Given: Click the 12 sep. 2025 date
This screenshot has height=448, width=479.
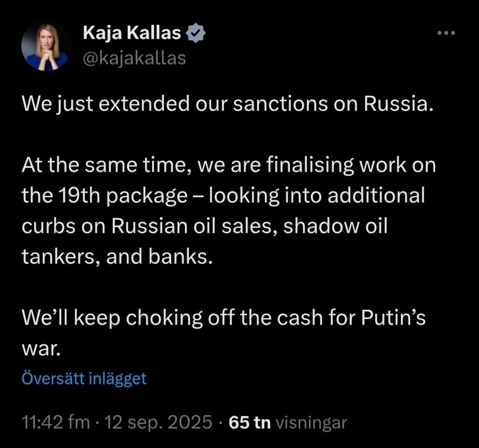Looking at the screenshot, I should (x=158, y=423).
